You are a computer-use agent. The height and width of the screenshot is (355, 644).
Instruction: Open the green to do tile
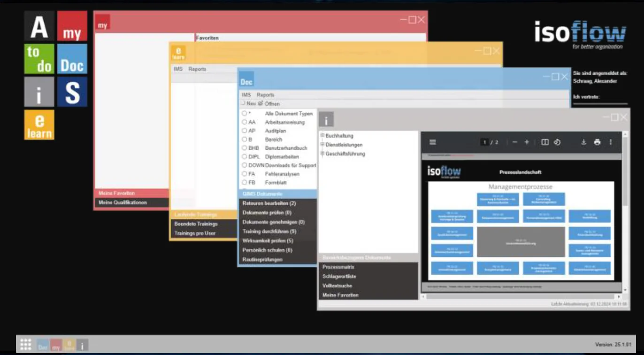point(39,59)
